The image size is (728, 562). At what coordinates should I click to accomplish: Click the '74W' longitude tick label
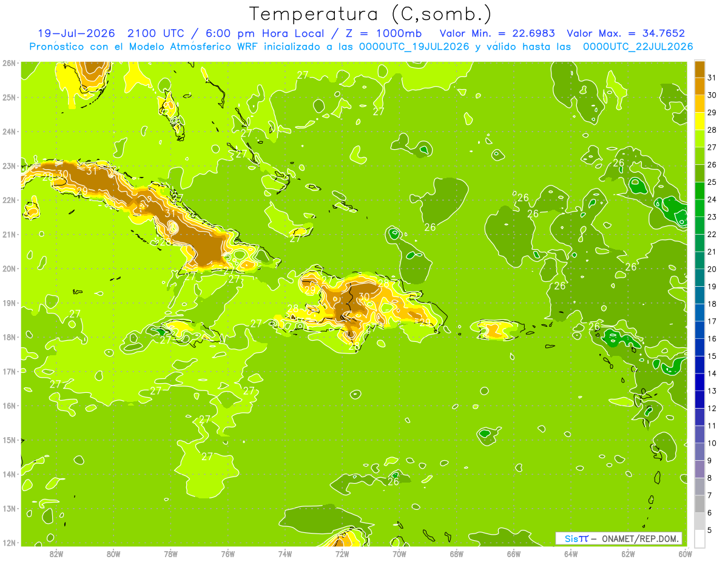pyautogui.click(x=285, y=554)
